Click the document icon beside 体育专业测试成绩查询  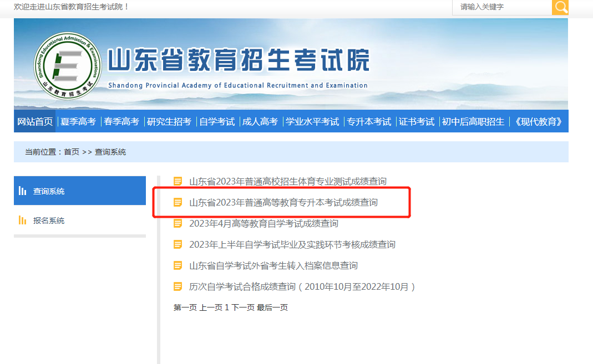pos(178,181)
